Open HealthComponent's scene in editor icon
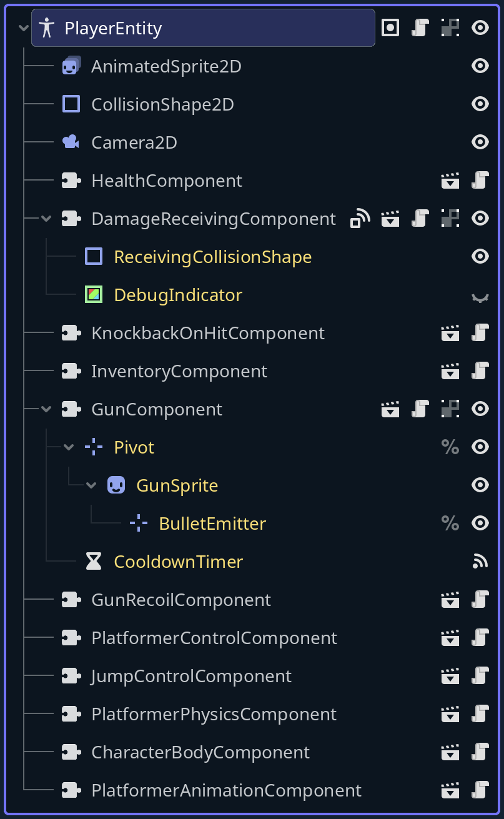The image size is (504, 819). click(x=450, y=181)
